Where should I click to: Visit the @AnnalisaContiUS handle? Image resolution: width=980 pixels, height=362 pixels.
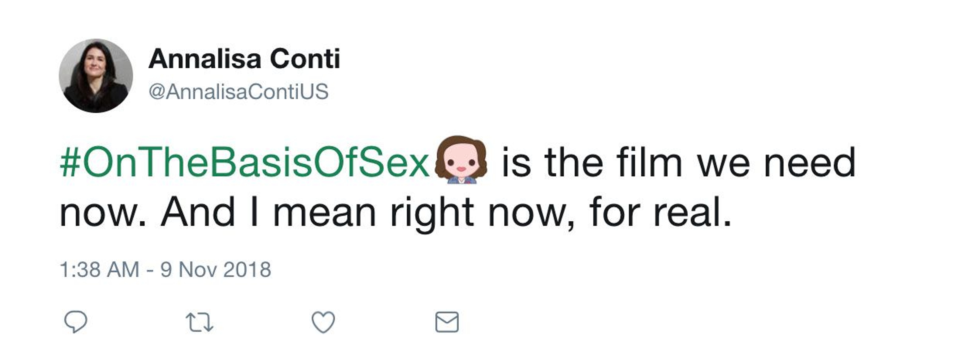(x=238, y=92)
